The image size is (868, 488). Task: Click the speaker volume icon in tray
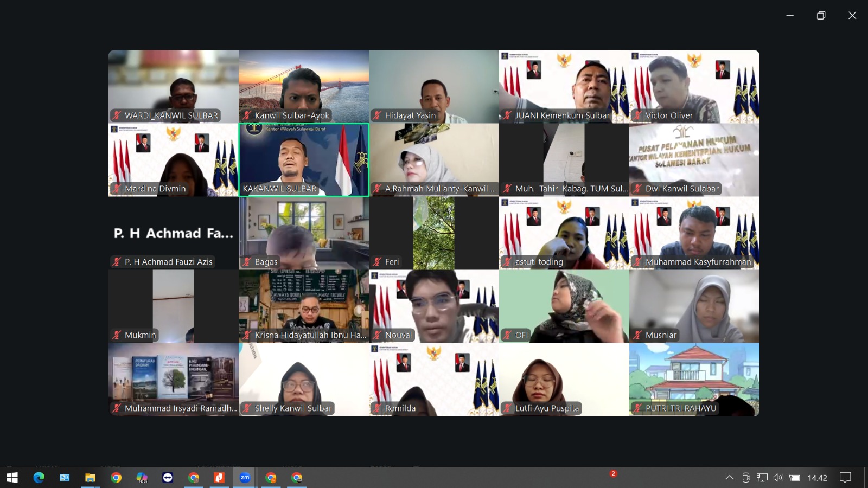click(x=778, y=478)
